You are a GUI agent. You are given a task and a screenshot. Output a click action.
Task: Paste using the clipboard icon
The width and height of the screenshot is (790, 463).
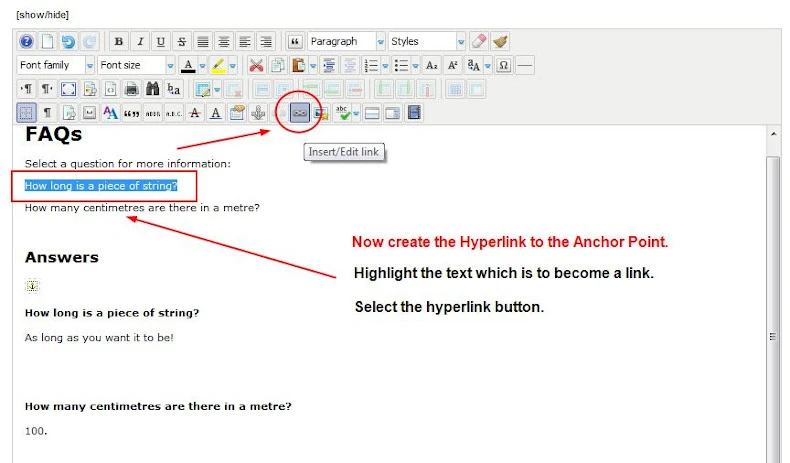point(299,65)
